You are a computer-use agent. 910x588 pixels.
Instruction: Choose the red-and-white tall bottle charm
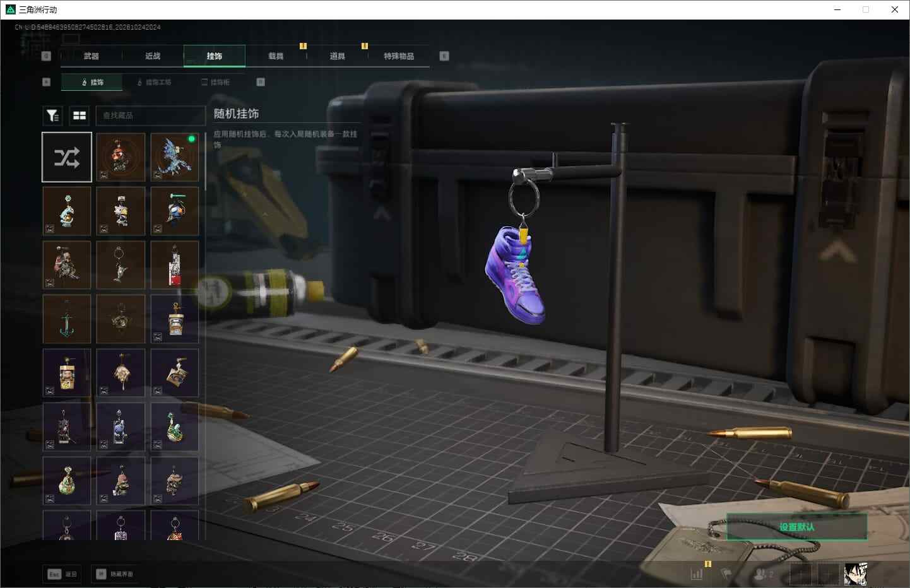pos(175,265)
